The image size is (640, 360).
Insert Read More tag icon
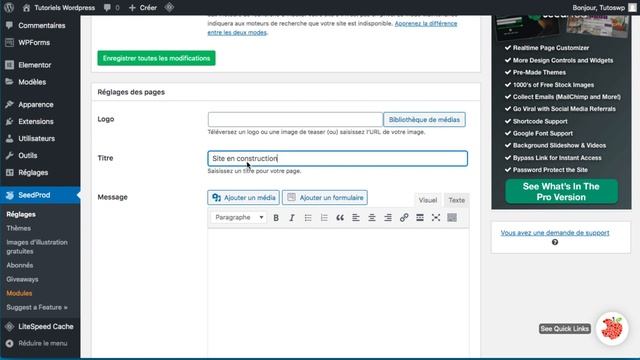tap(420, 218)
